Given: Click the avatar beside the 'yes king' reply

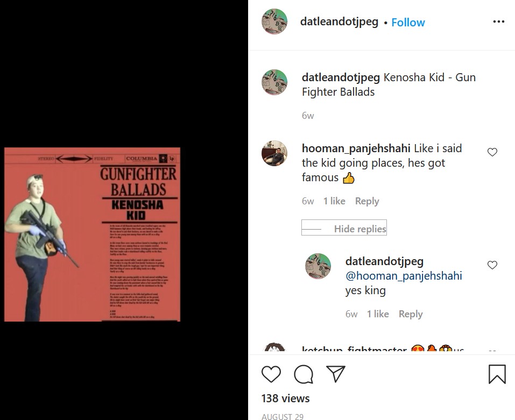Looking at the screenshot, I should pos(318,266).
